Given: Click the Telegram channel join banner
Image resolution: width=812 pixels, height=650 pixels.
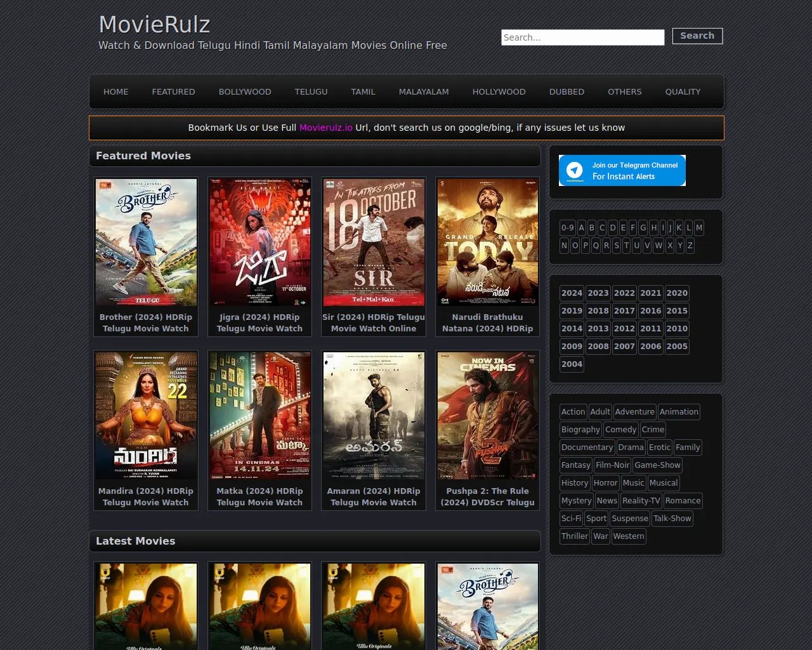Looking at the screenshot, I should tap(622, 170).
